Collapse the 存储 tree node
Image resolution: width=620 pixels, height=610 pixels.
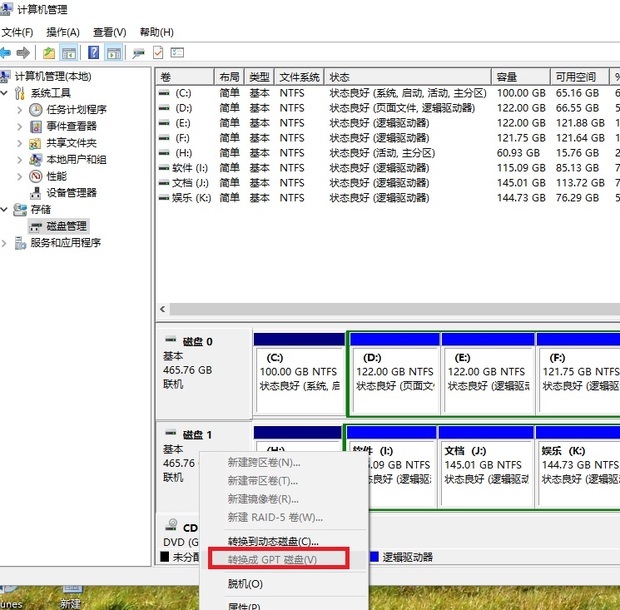coord(4,209)
